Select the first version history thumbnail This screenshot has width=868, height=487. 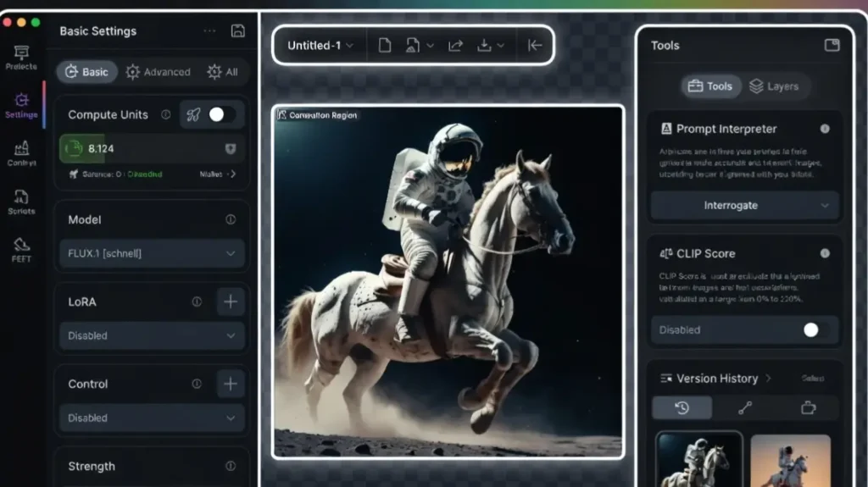699,460
